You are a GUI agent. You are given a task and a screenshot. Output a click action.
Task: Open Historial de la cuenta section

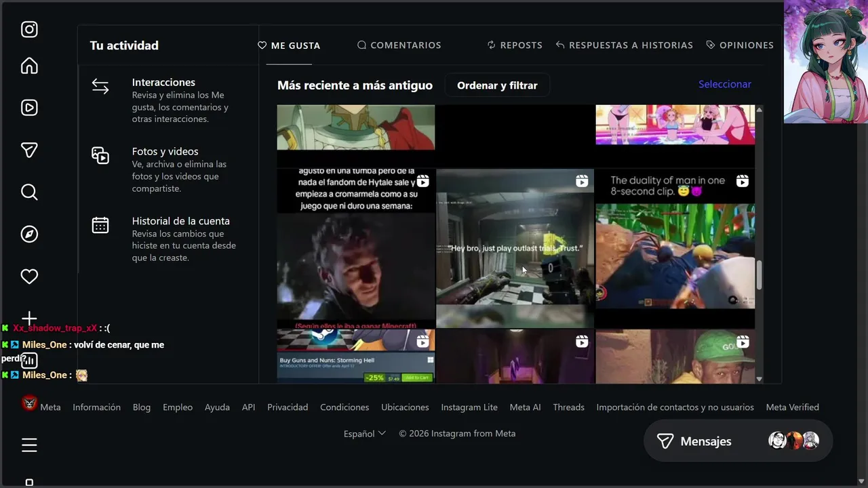[x=168, y=239]
